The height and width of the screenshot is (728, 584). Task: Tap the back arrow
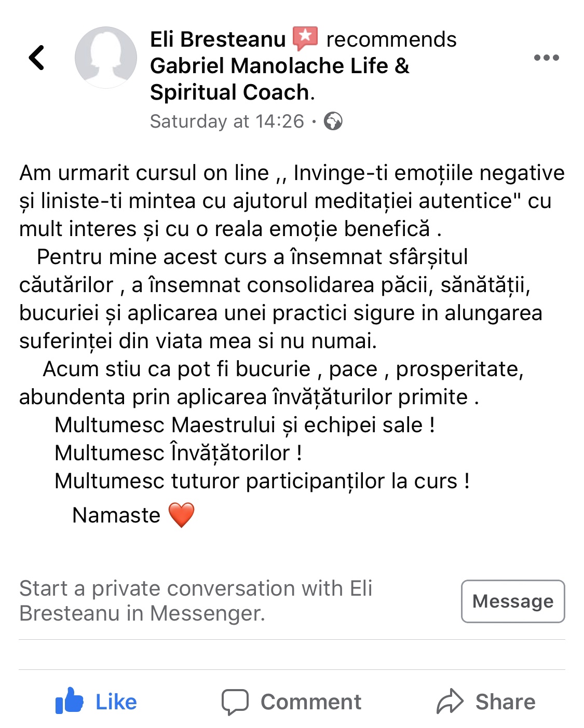tap(36, 57)
